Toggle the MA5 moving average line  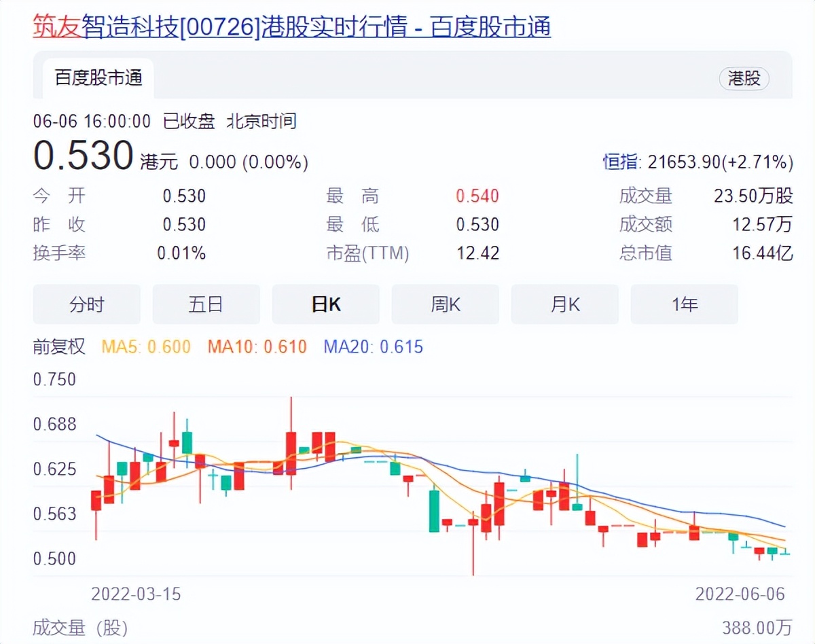pyautogui.click(x=145, y=346)
